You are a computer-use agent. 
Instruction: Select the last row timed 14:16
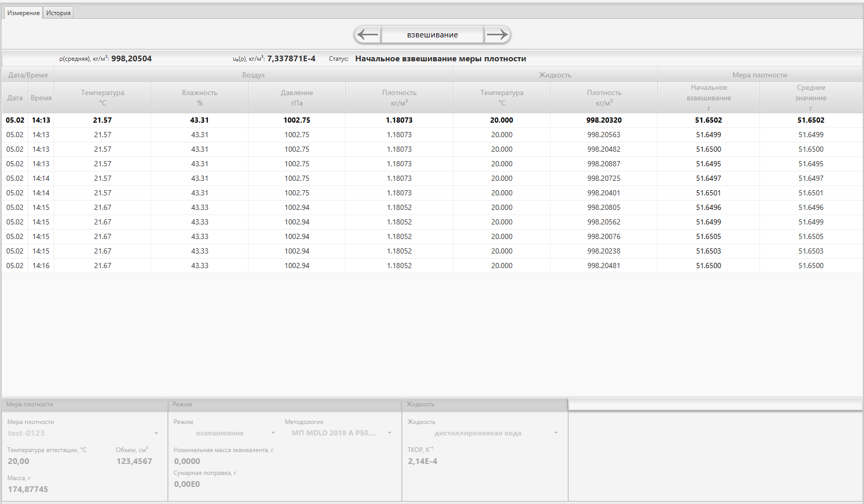click(41, 266)
